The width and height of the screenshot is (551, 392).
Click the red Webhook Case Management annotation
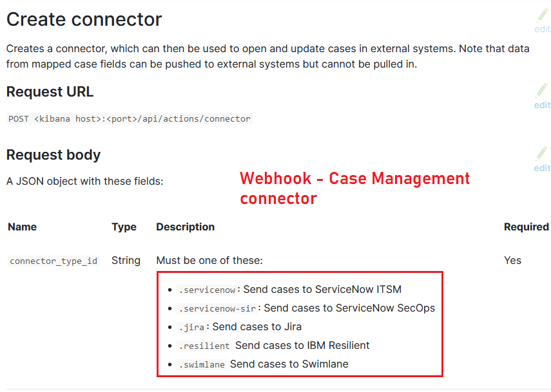click(354, 188)
